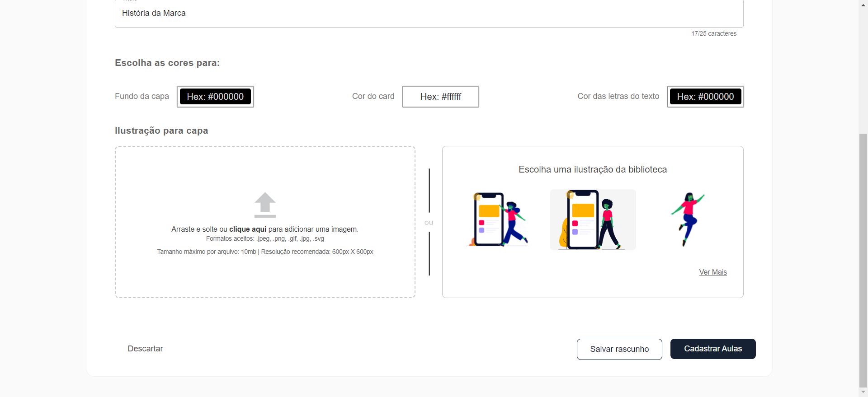Click the 'Ilustração para capa' heading
This screenshot has height=397, width=868.
tap(161, 131)
